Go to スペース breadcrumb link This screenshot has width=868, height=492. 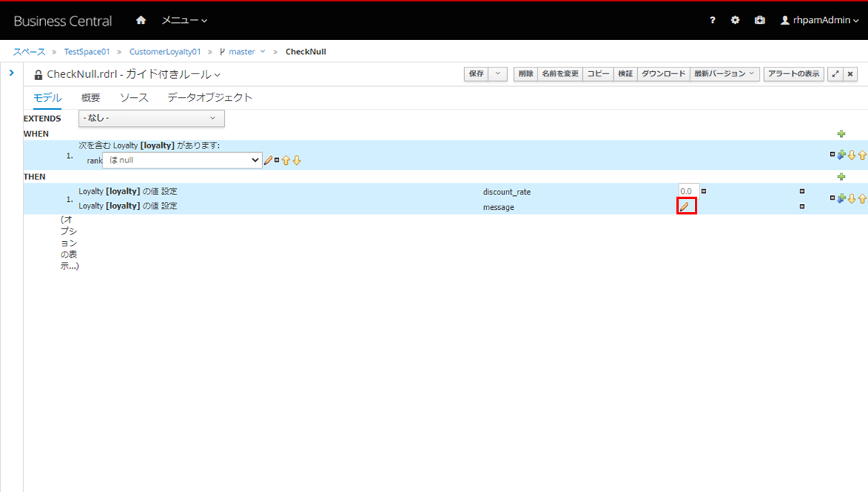pos(30,51)
